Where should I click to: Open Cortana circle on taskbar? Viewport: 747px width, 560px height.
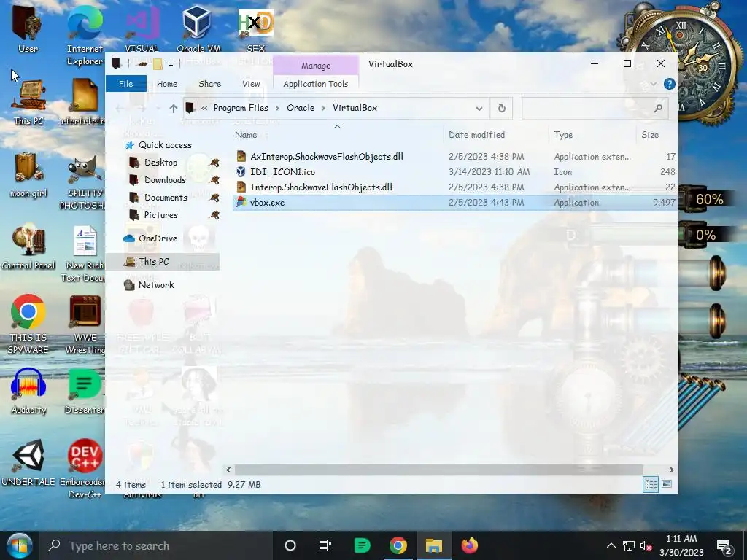click(290, 545)
